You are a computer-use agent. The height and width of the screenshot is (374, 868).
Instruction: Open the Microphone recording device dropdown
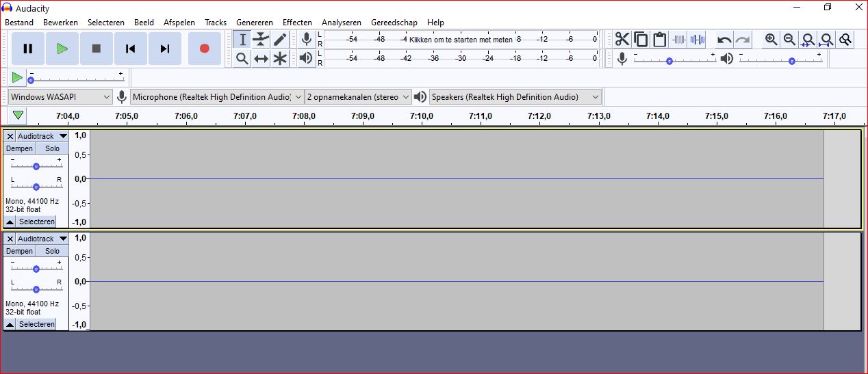tap(217, 97)
